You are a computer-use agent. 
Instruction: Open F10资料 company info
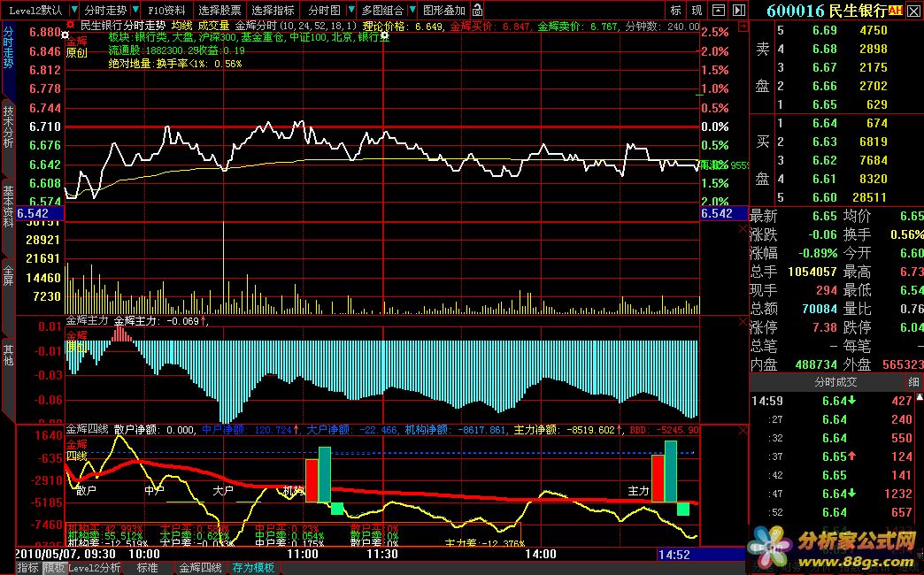[x=166, y=10]
